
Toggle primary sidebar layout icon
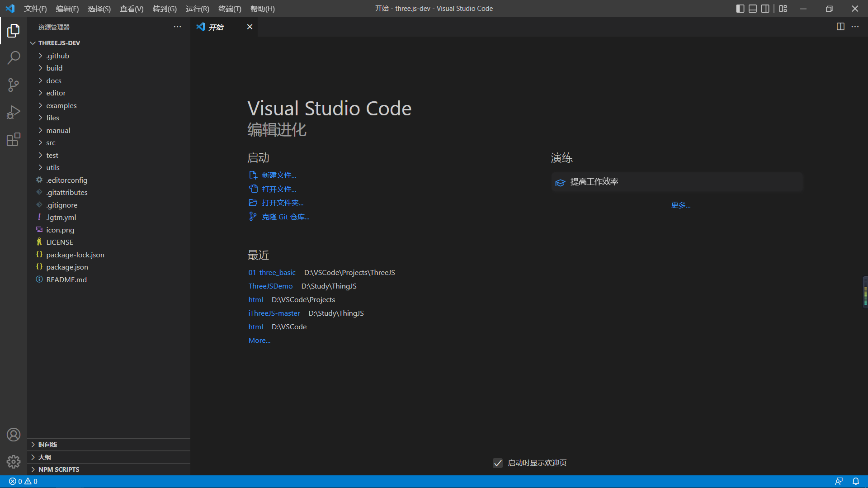(740, 9)
